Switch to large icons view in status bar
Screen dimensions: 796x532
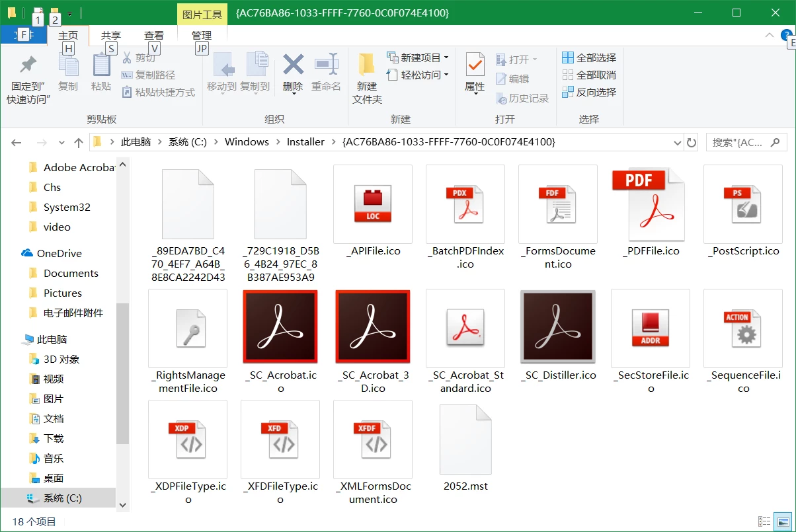click(783, 522)
